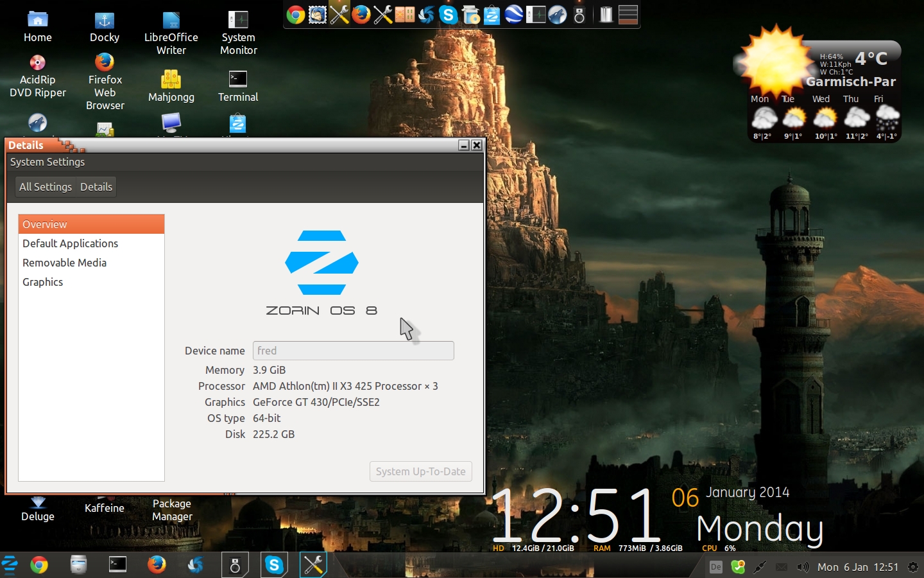Viewport: 924px width, 578px height.
Task: Click the volume icon in system tray
Action: pos(802,567)
